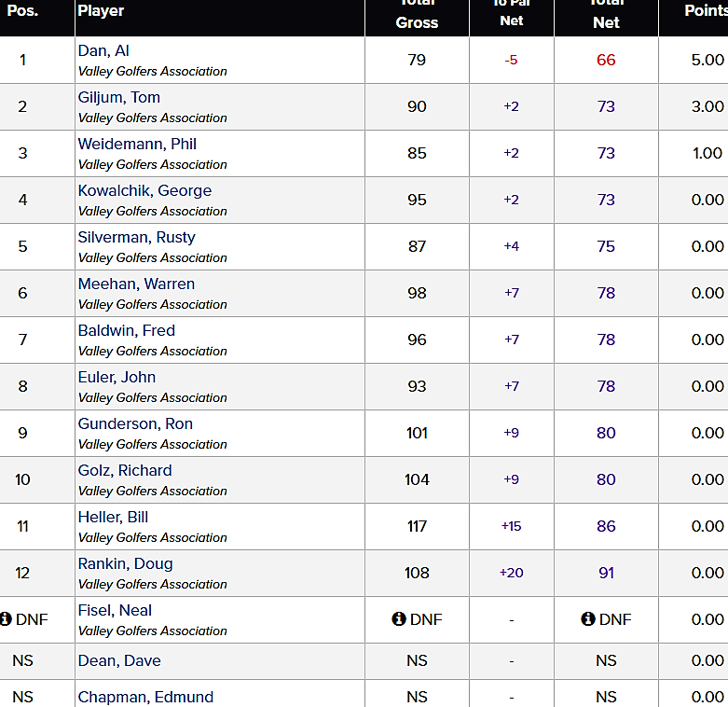Click the Points column header
The height and width of the screenshot is (707, 728).
tap(705, 11)
